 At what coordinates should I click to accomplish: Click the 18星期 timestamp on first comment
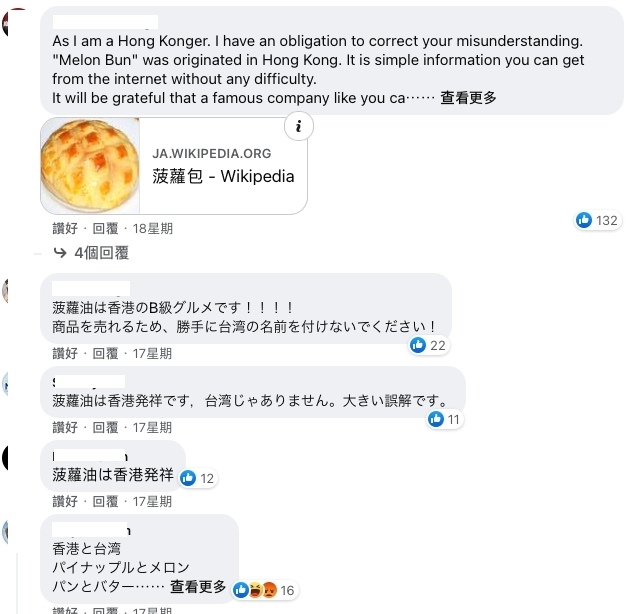click(x=153, y=228)
